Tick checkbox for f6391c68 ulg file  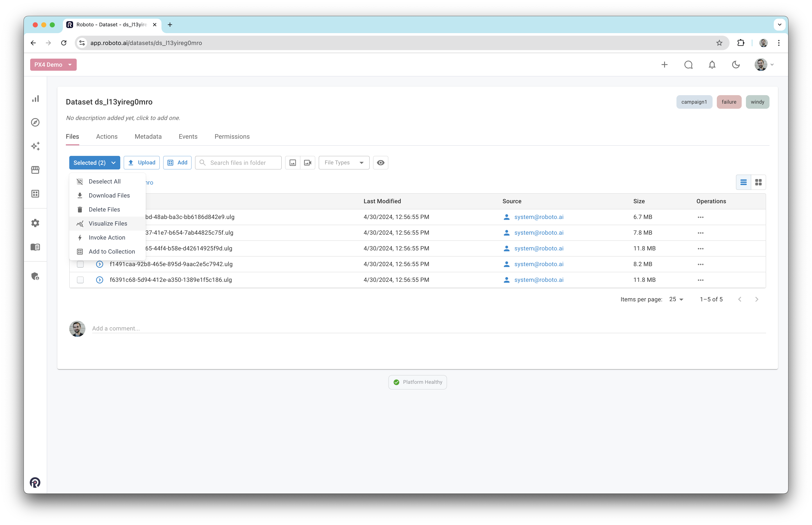[x=81, y=280]
